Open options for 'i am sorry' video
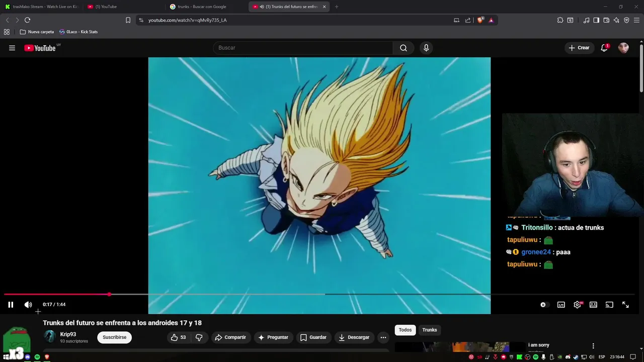Viewport: 644px width, 362px height. pyautogui.click(x=593, y=346)
